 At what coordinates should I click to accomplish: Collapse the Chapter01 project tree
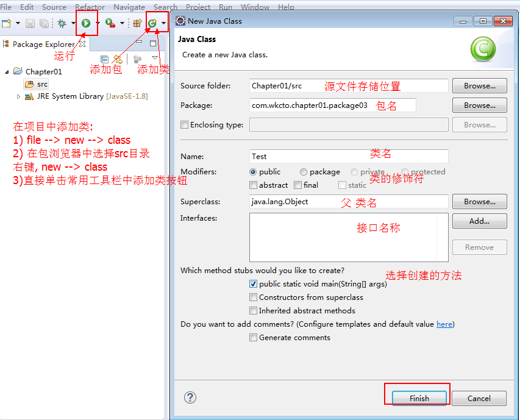coord(7,71)
